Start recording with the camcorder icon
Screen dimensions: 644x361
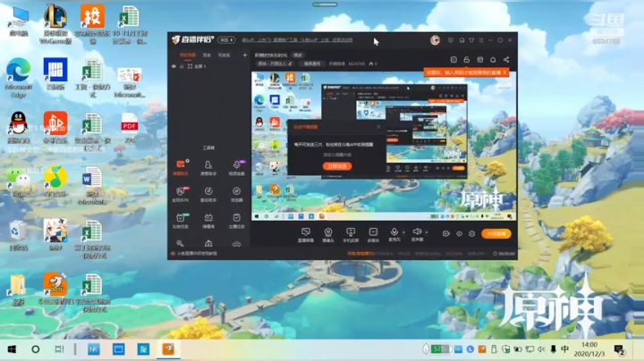(x=446, y=233)
